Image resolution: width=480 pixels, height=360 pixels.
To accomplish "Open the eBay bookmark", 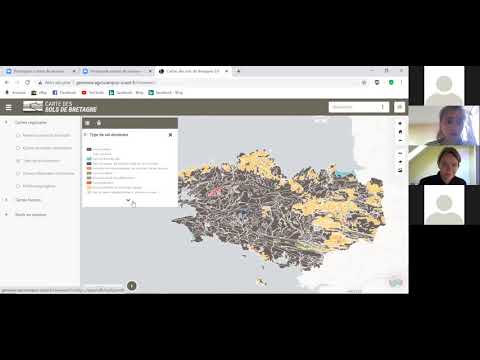I will click(x=39, y=92).
